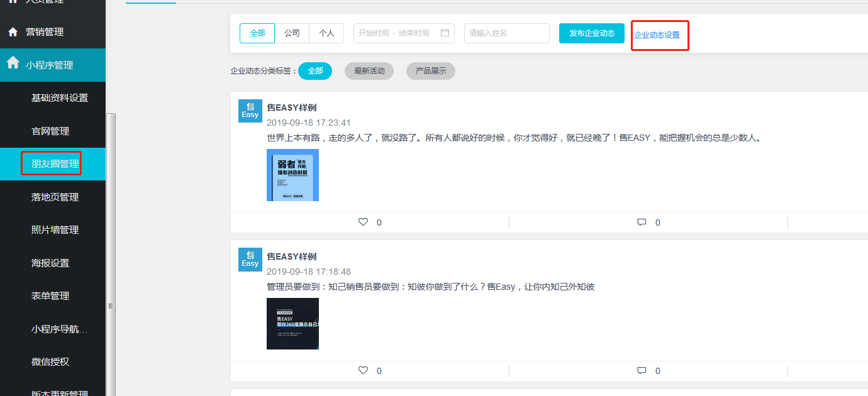Click the 售Easy avatar of the 17:23:41 post
The width and height of the screenshot is (868, 396).
(x=250, y=111)
